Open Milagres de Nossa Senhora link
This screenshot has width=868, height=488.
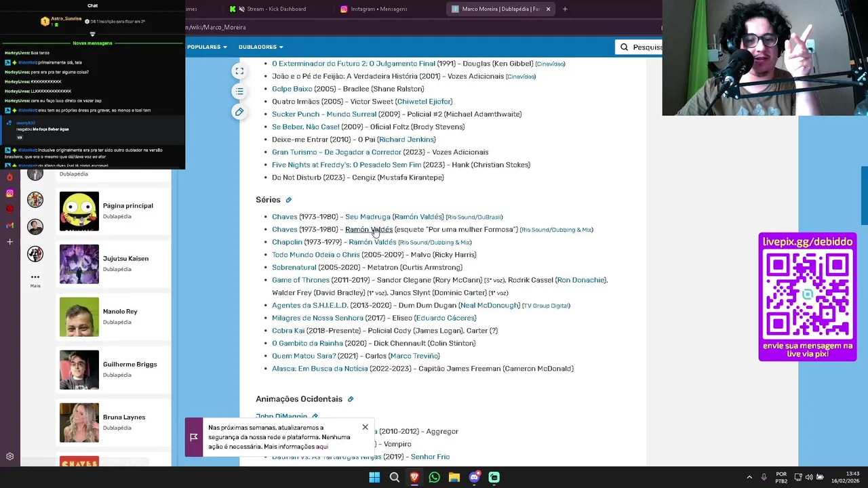coord(317,318)
